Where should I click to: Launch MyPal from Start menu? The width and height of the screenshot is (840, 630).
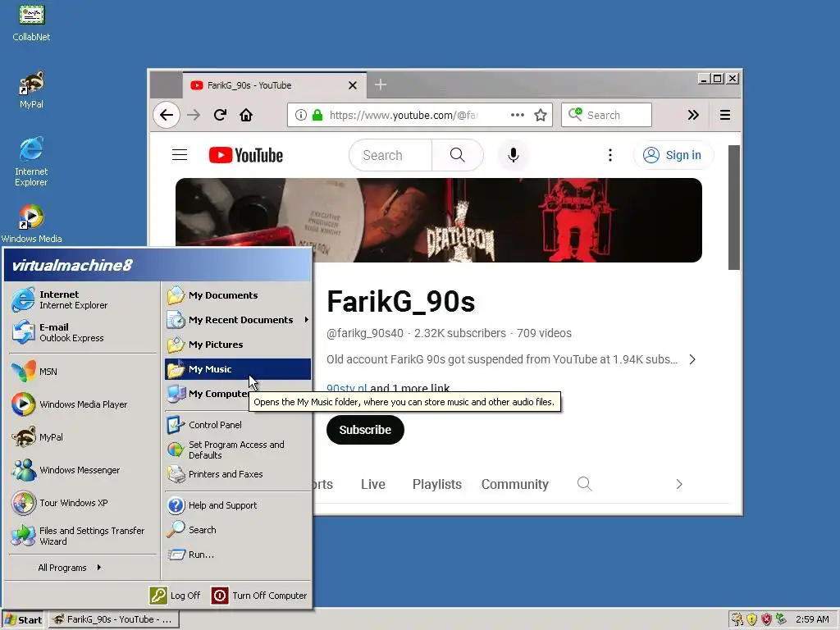(83, 436)
